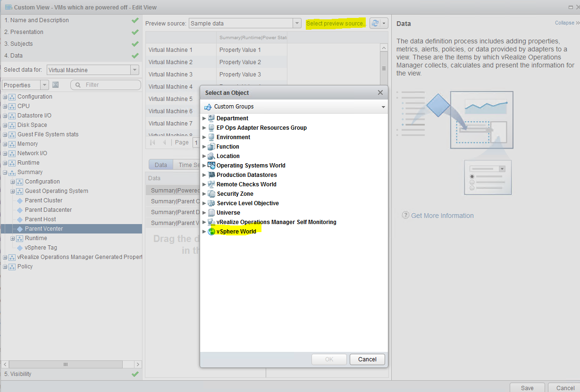The width and height of the screenshot is (580, 392).
Task: Click Cancel in Select an Object dialog
Action: [367, 359]
